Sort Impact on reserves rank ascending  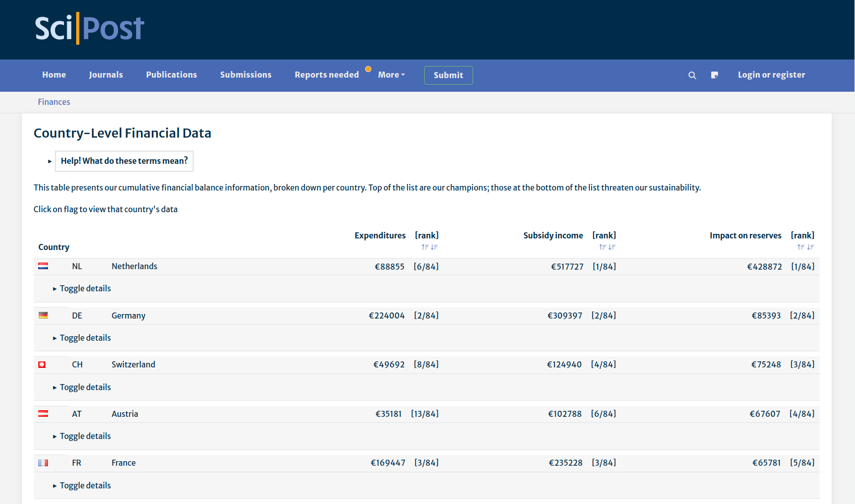(801, 247)
